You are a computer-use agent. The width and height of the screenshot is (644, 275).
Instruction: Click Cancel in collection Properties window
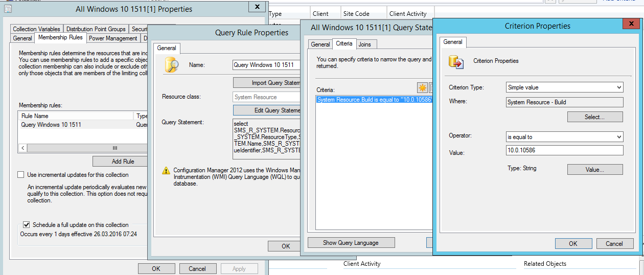point(197,268)
